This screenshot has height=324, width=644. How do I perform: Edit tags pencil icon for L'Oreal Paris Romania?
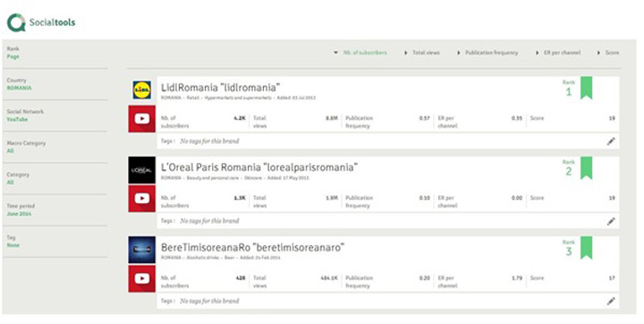611,221
